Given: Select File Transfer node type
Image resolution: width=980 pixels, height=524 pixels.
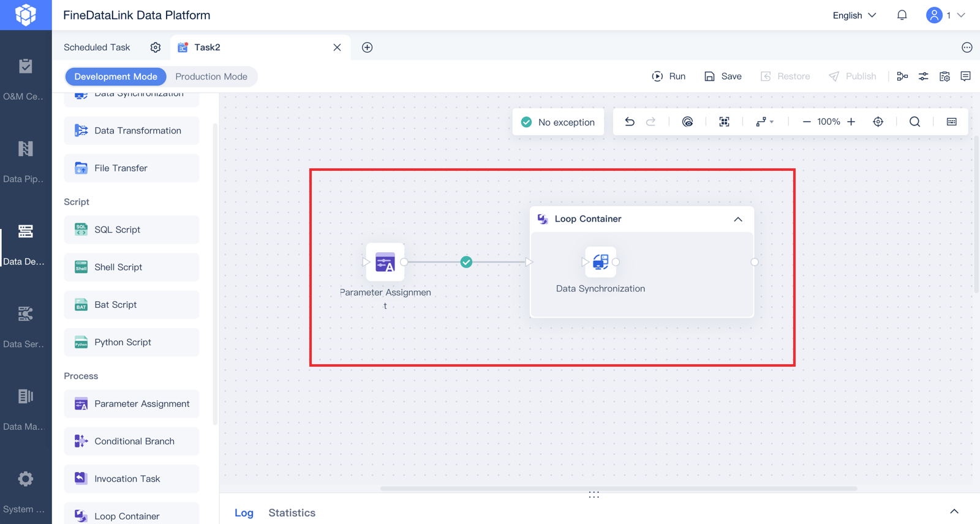Looking at the screenshot, I should click(132, 168).
